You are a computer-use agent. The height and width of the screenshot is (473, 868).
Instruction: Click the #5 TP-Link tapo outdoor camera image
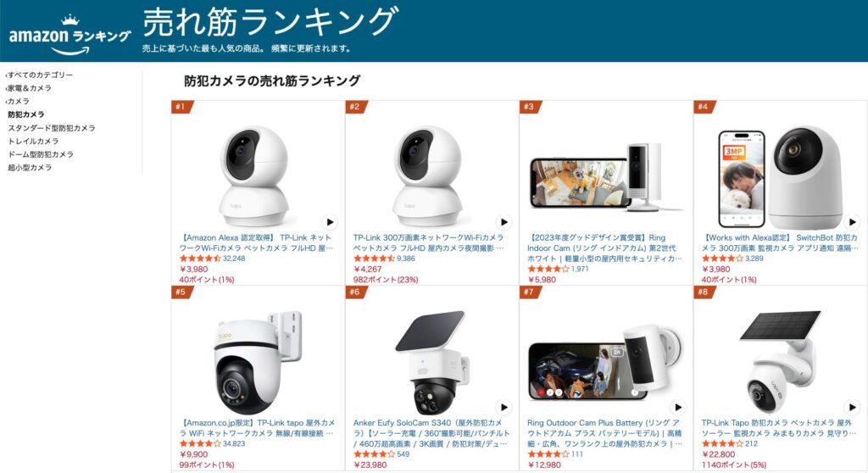[x=256, y=361]
